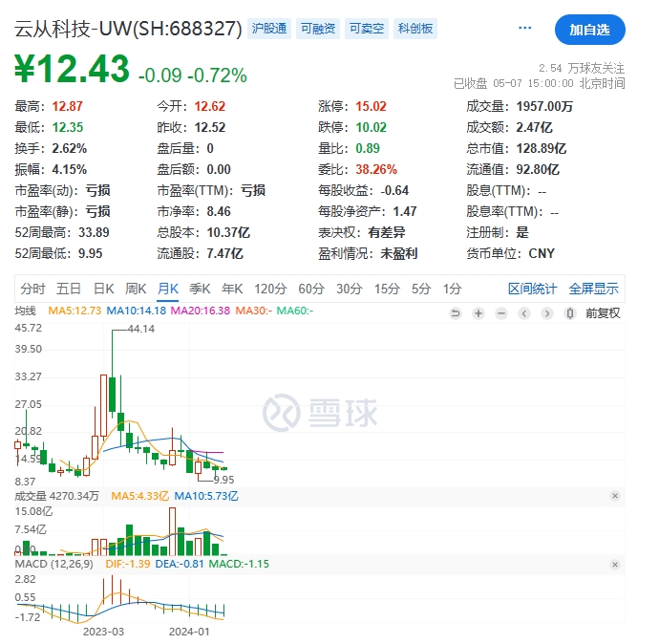659x644 pixels.
Task: Switch to the 15分 chart tab
Action: [387, 289]
